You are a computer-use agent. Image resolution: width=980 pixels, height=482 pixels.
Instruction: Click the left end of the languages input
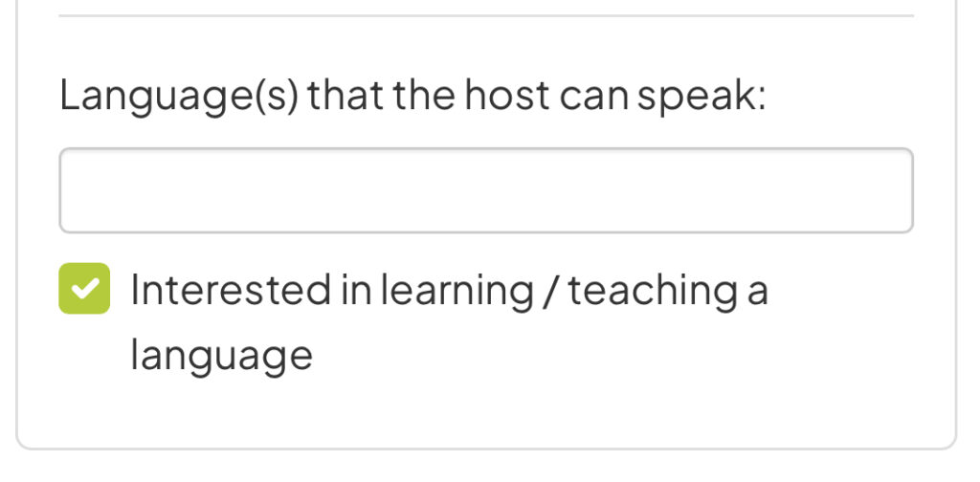81,190
